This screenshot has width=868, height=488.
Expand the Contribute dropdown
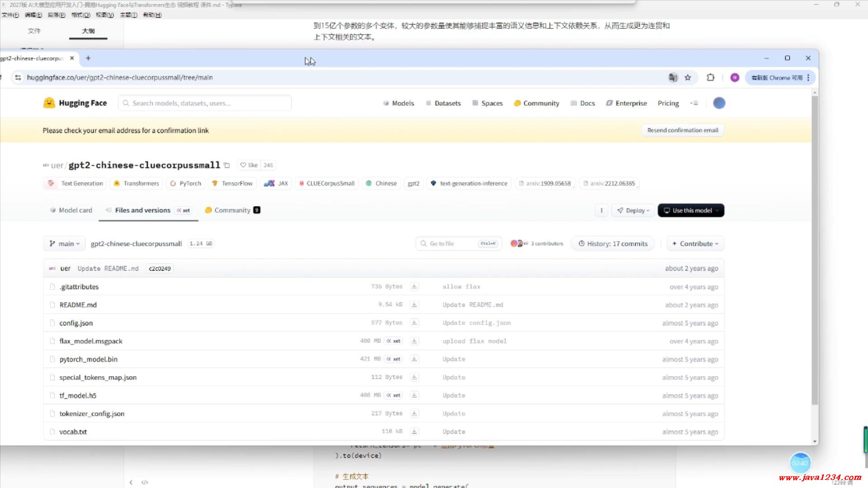(x=695, y=244)
